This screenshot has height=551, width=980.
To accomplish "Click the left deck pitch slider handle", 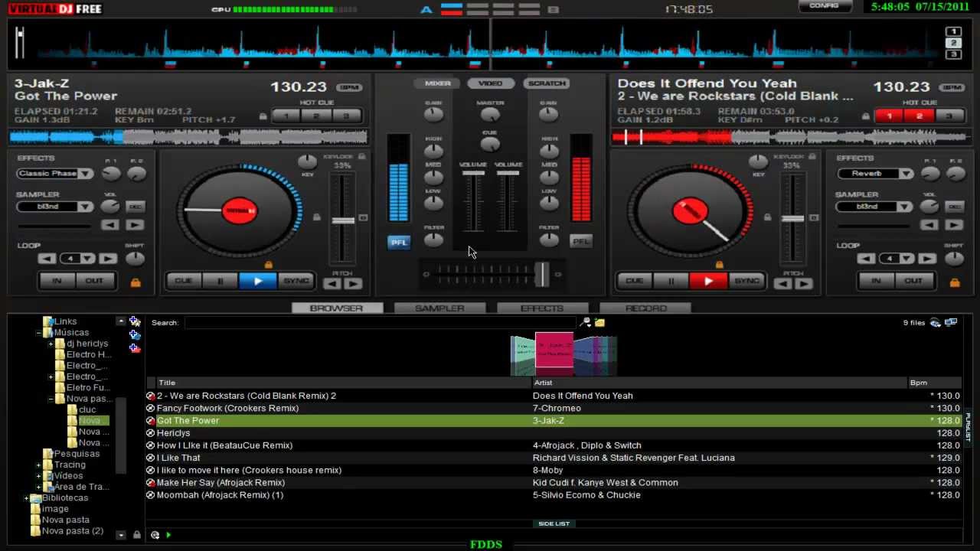I will 342,220.
